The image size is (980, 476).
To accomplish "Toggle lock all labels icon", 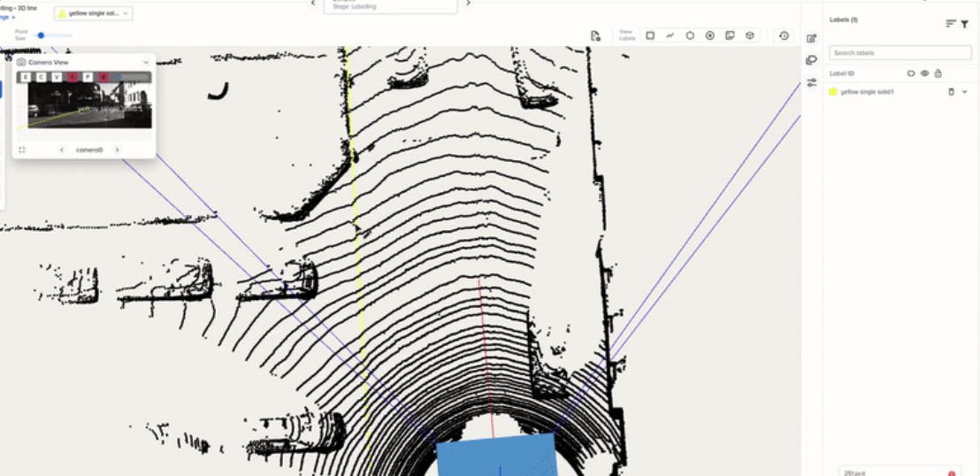I will [x=938, y=73].
